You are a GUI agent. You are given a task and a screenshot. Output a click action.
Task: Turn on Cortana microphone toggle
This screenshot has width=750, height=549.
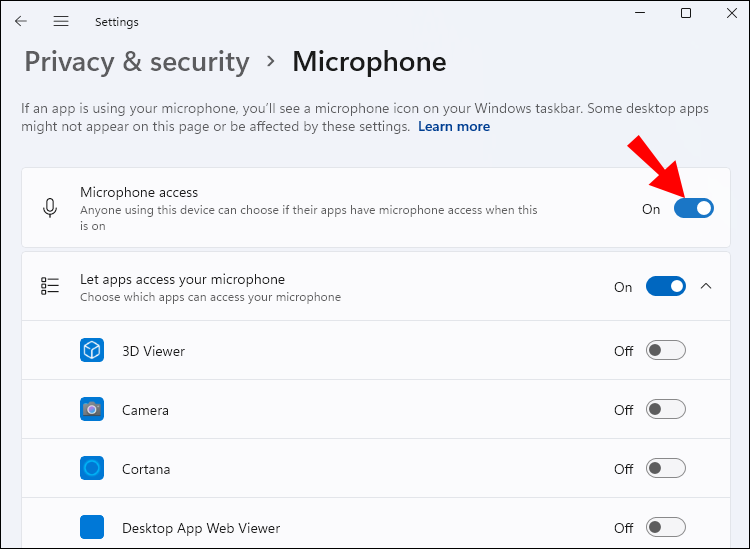point(666,468)
